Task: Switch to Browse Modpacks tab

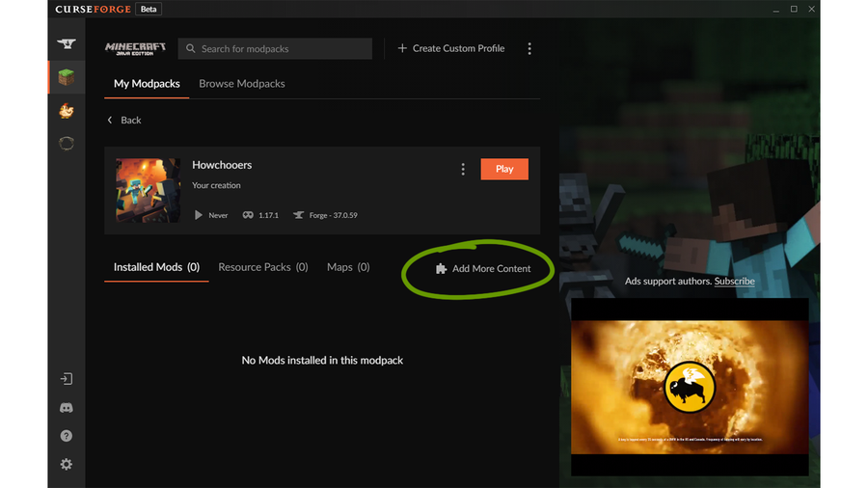Action: 242,84
